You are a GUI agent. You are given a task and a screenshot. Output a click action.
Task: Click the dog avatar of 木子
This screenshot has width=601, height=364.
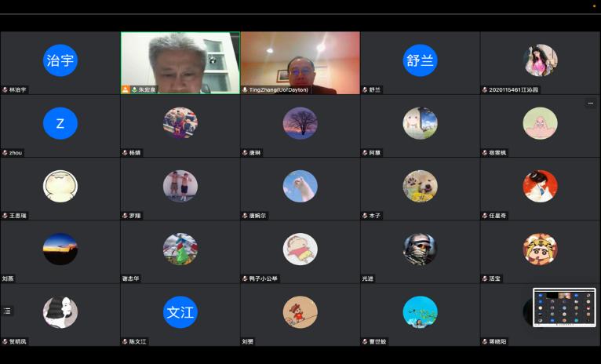coord(421,186)
